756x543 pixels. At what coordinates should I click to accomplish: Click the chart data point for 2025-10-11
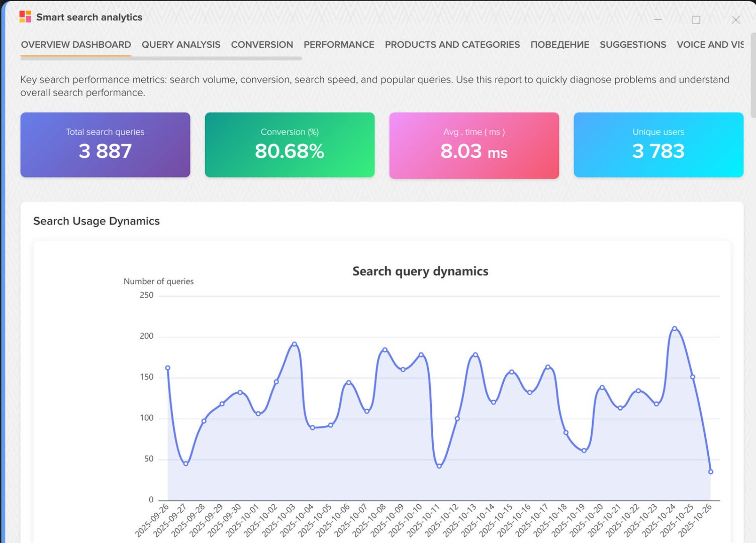(439, 466)
